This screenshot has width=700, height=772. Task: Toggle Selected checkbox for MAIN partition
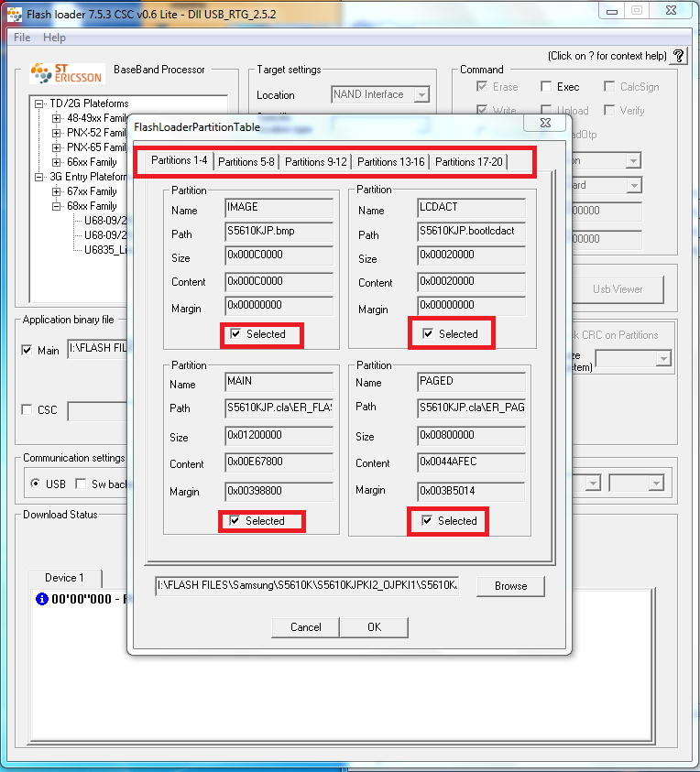pos(235,520)
